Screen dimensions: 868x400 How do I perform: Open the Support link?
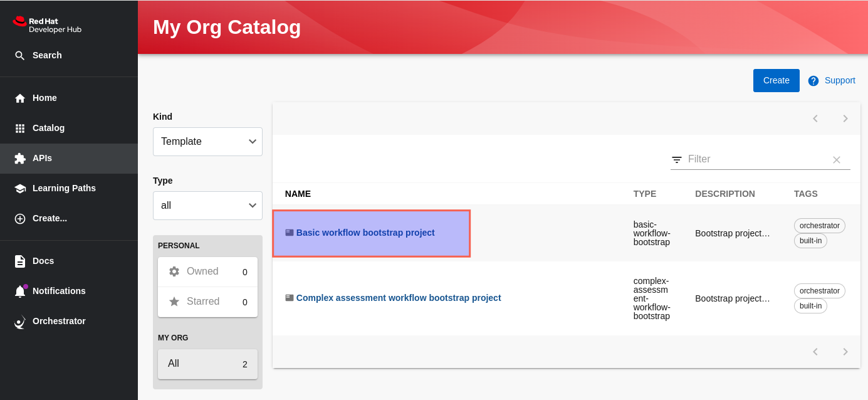click(840, 80)
